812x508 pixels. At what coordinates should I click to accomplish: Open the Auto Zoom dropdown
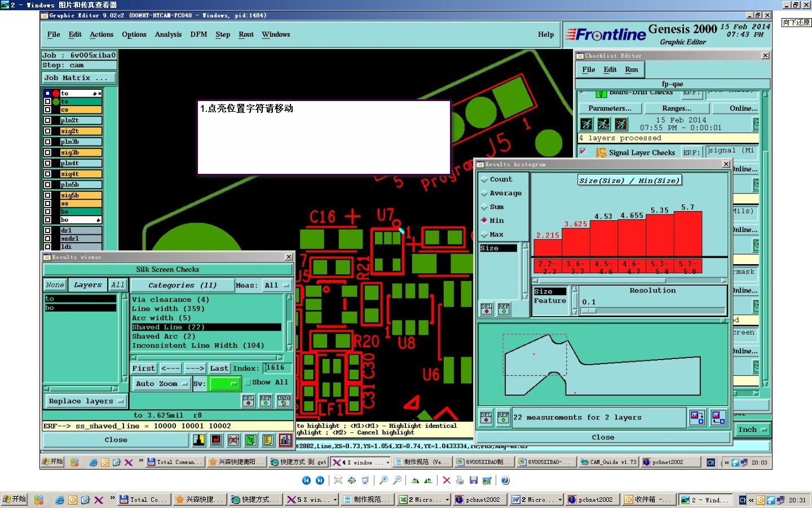[x=161, y=384]
